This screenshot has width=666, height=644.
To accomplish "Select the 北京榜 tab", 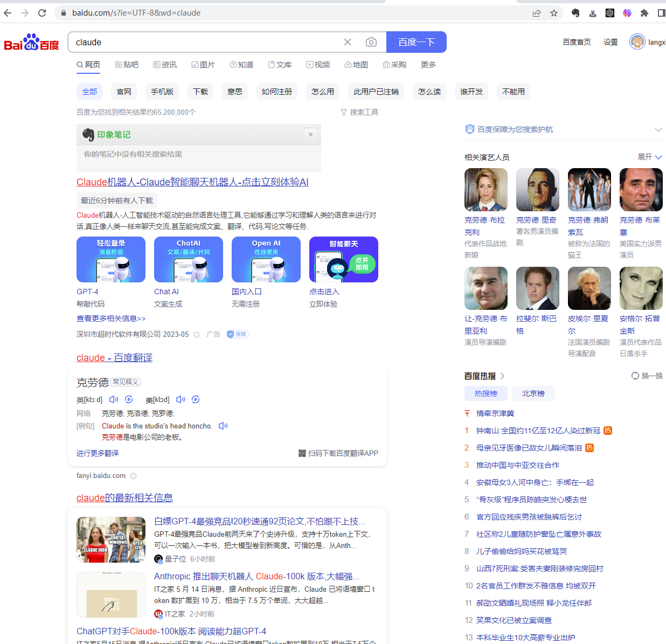I will (533, 393).
